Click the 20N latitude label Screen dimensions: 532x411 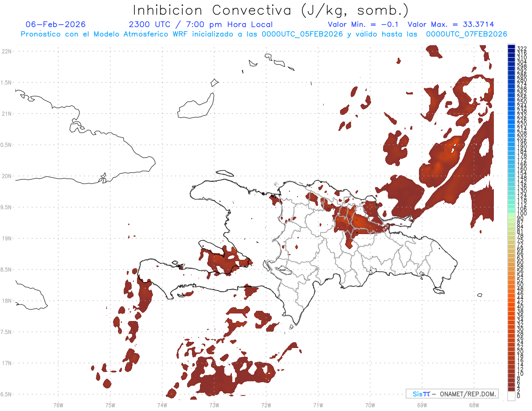click(x=7, y=176)
